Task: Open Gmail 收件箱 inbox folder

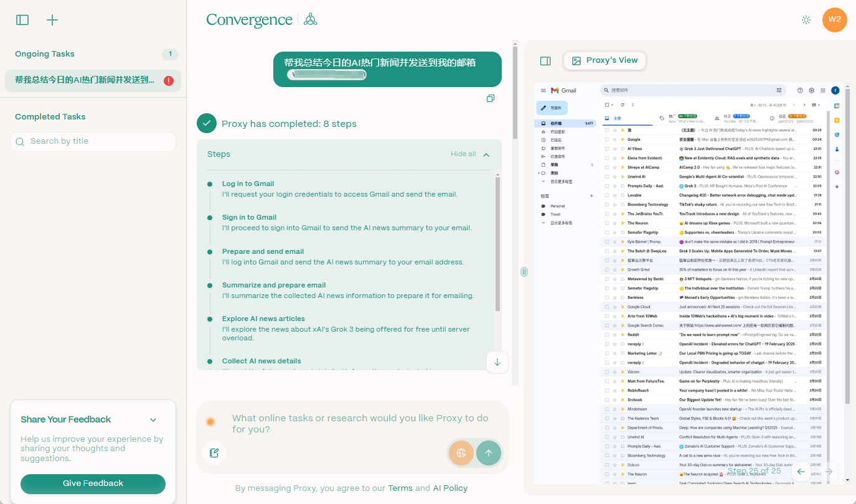Action: [x=566, y=124]
